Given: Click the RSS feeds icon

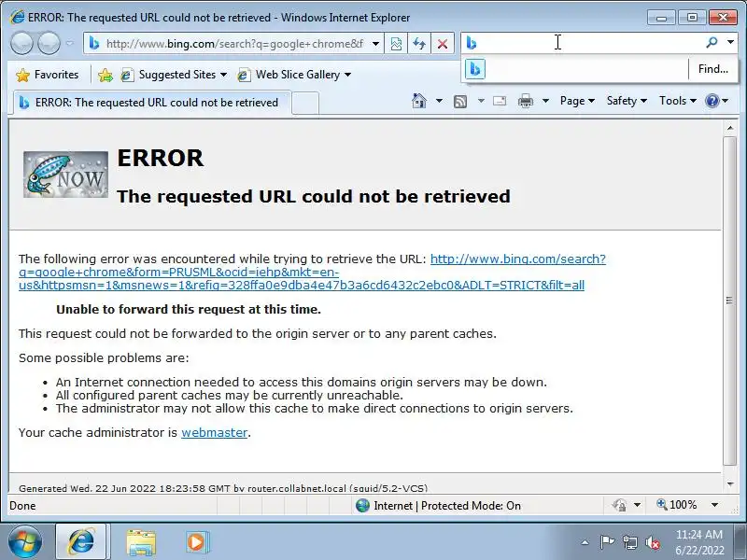Looking at the screenshot, I should point(460,101).
